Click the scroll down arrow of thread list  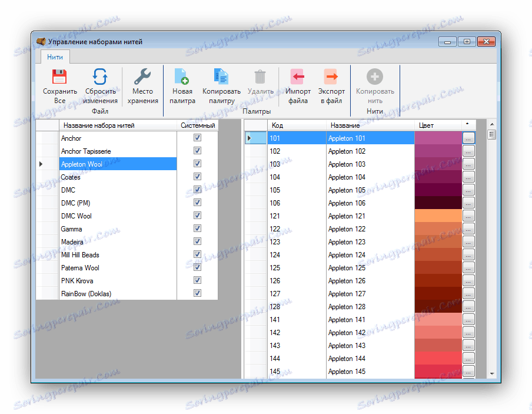coord(492,373)
